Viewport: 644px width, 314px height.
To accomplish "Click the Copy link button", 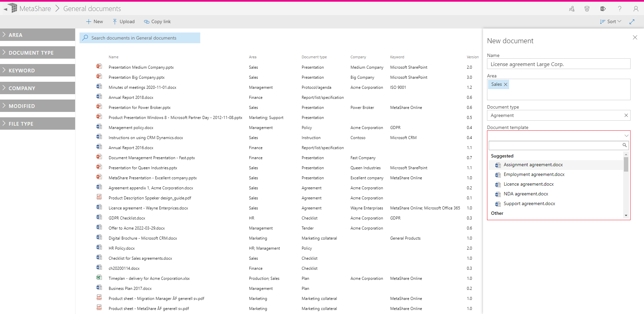I will click(157, 21).
